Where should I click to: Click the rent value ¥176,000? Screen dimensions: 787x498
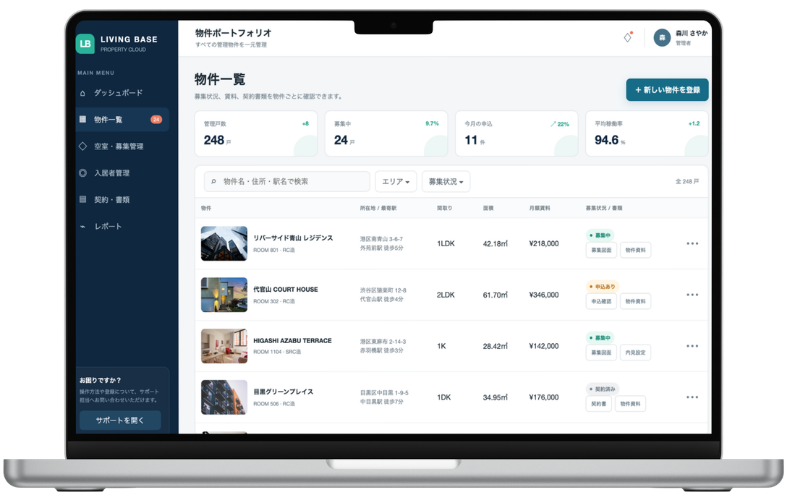click(544, 397)
